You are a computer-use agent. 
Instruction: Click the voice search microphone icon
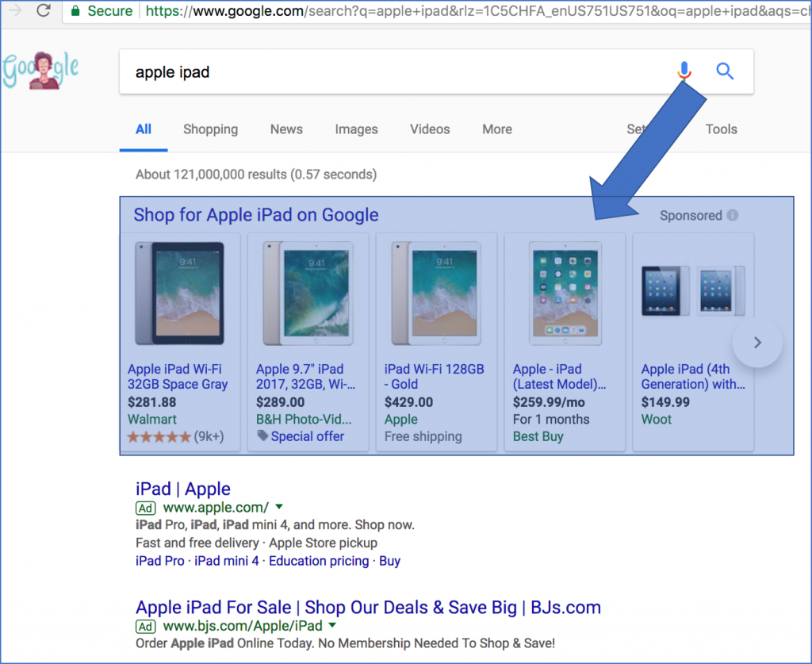pyautogui.click(x=684, y=71)
